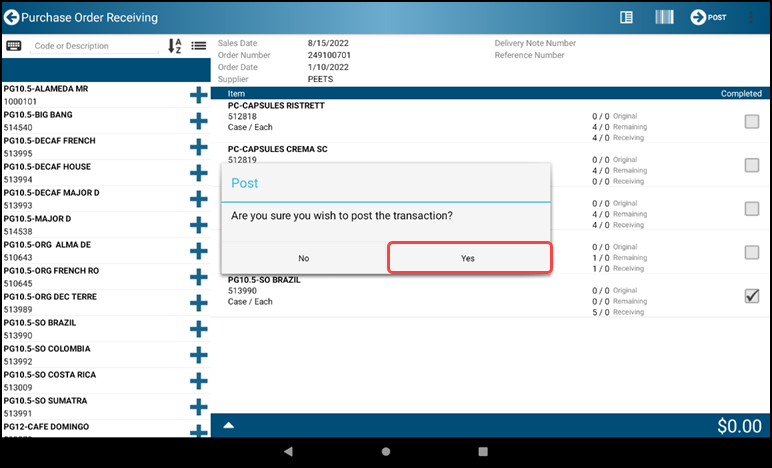The image size is (772, 468).
Task: Mark PC-CAPSULES CREMA SC as completed
Action: [x=752, y=165]
